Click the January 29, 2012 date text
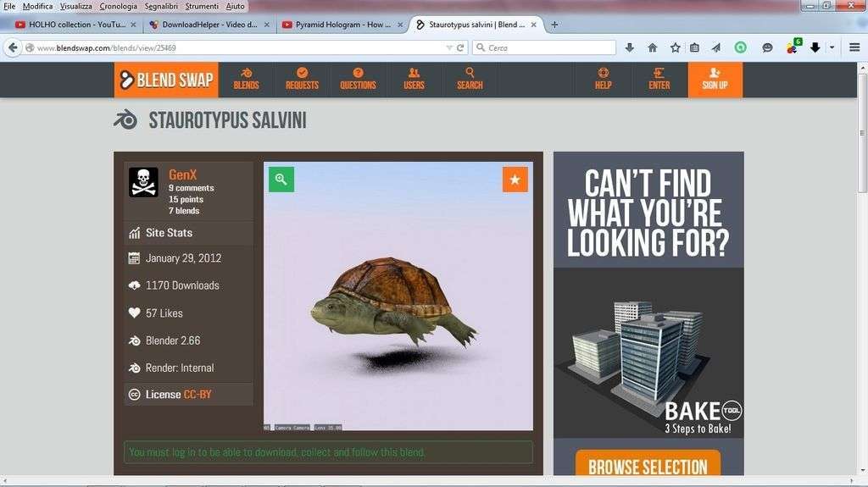This screenshot has height=487, width=868. [x=183, y=258]
